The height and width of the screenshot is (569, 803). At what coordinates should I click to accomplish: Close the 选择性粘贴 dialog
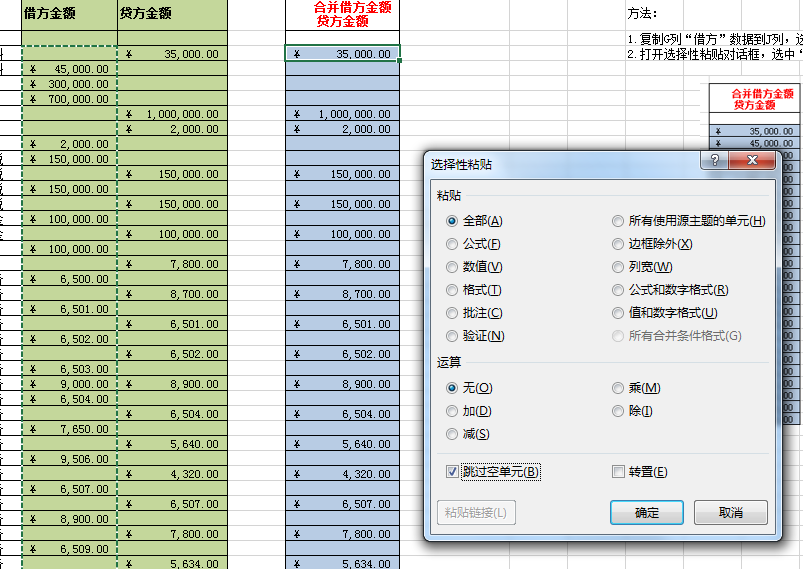coord(752,160)
